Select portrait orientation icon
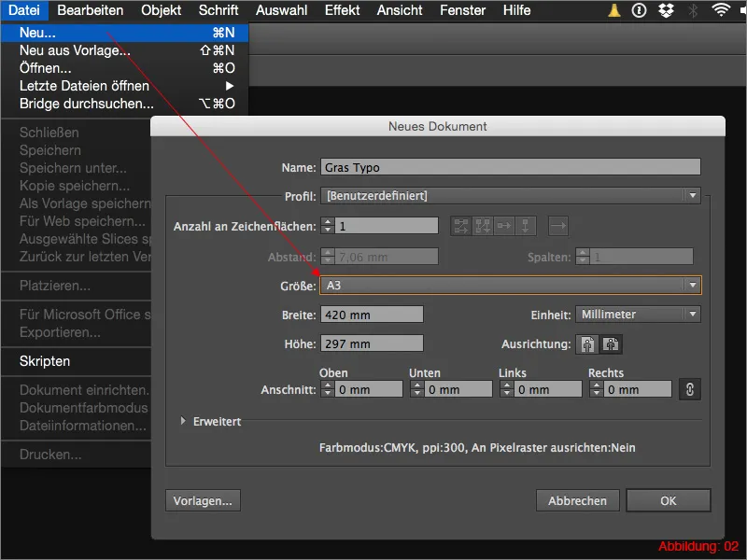Viewport: 747px width, 560px height. click(x=587, y=343)
